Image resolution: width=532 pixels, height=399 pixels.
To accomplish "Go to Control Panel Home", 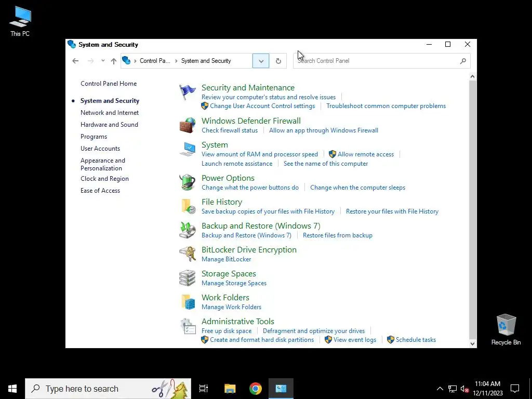I will pyautogui.click(x=109, y=84).
